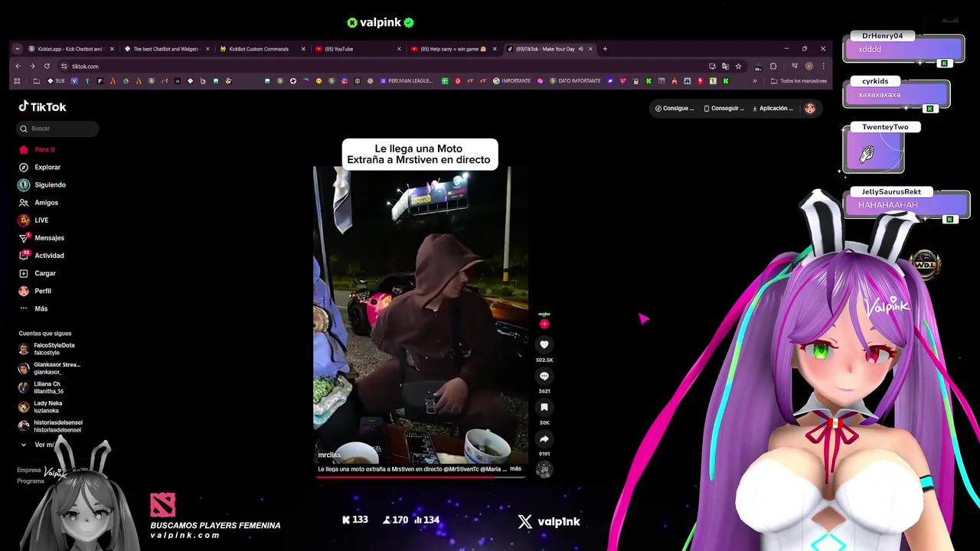Seek on the video progress bar

click(420, 476)
